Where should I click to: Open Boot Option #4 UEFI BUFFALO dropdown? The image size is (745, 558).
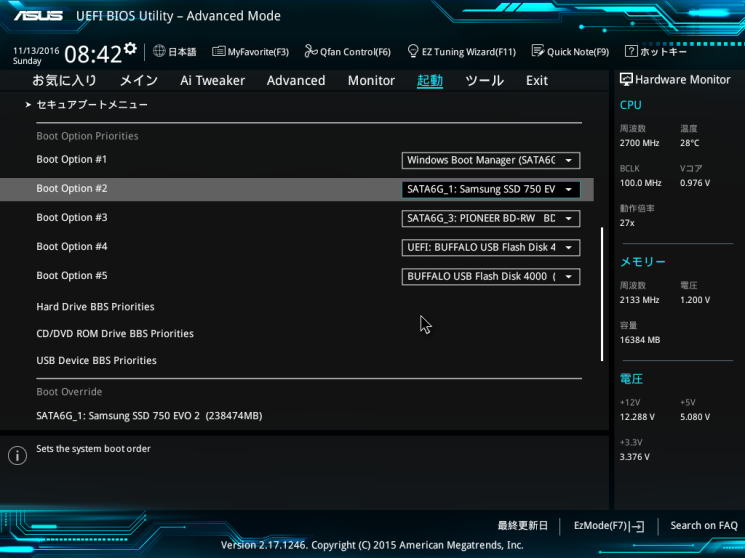click(490, 247)
